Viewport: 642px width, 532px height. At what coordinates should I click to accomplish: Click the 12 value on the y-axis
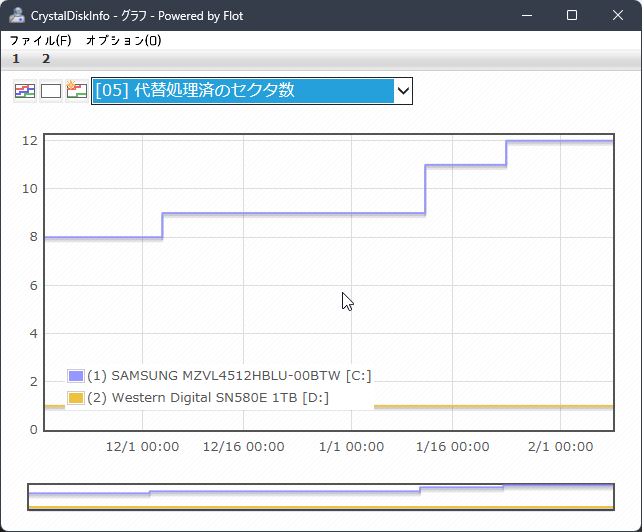coord(30,140)
